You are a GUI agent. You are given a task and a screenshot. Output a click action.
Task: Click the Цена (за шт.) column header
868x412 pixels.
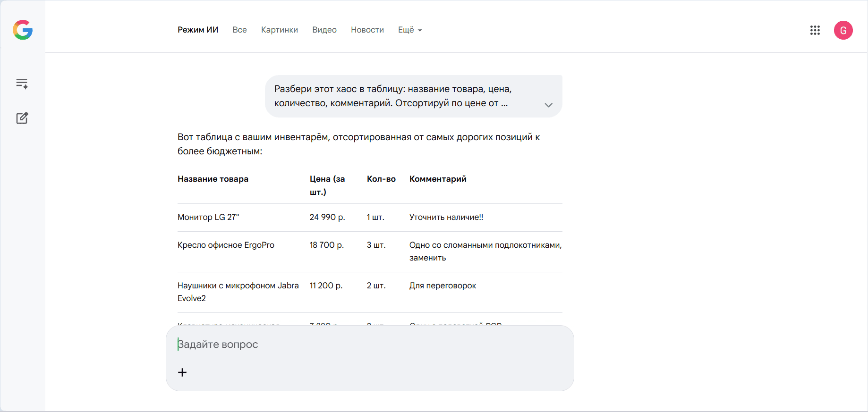[327, 185]
